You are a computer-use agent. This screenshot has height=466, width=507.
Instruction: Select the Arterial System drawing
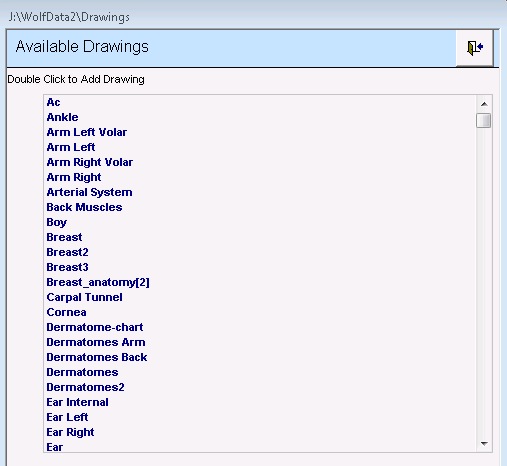89,192
